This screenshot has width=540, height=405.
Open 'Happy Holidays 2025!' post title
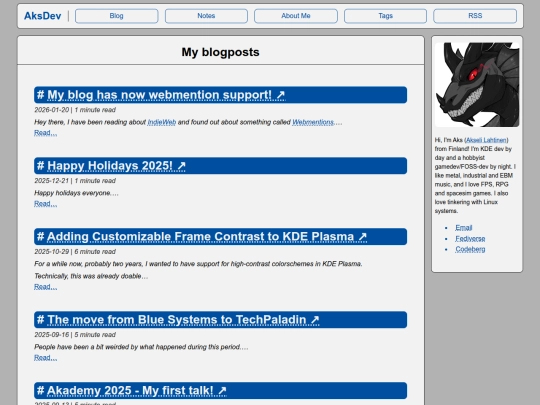click(116, 166)
